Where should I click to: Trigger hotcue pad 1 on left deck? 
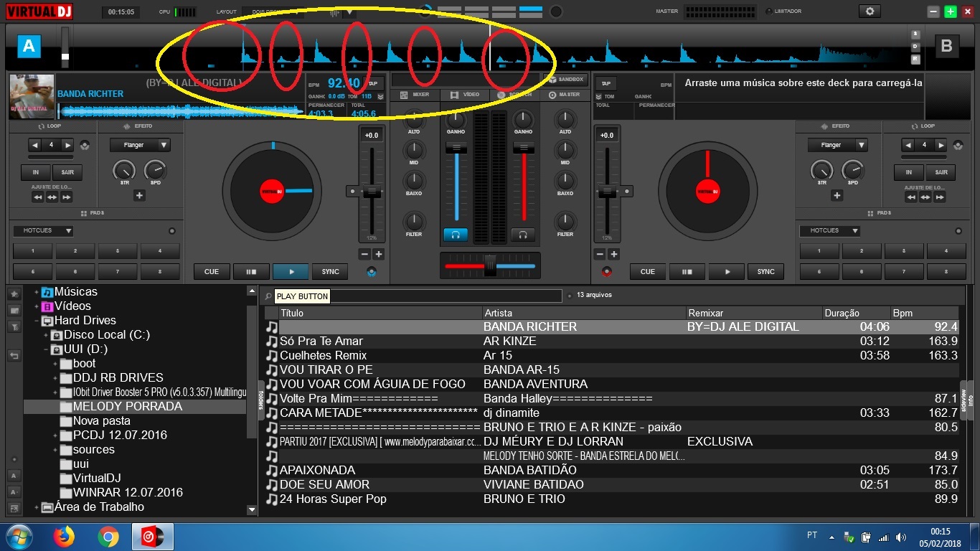click(32, 251)
